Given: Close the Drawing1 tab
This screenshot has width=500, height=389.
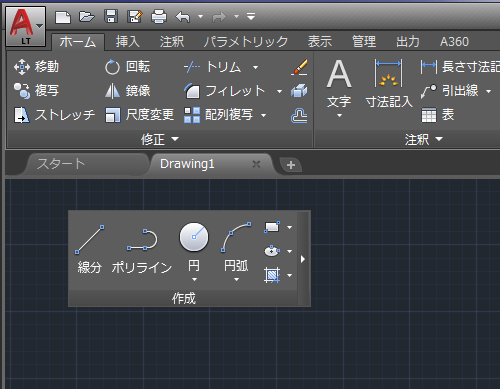Looking at the screenshot, I should (256, 164).
